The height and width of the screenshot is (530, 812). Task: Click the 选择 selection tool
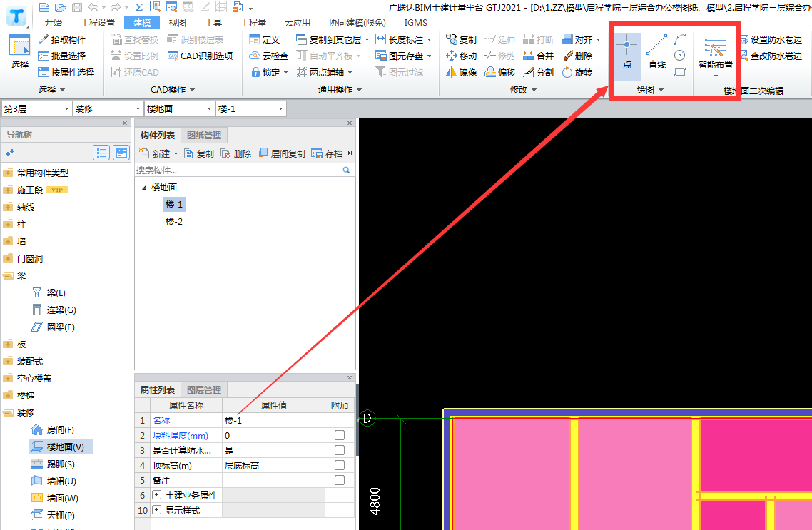tap(20, 52)
